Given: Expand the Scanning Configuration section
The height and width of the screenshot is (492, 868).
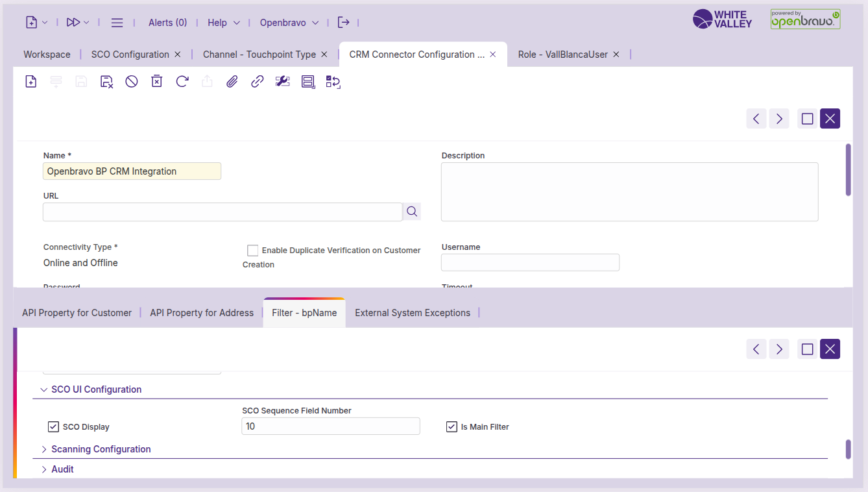Looking at the screenshot, I should (101, 449).
